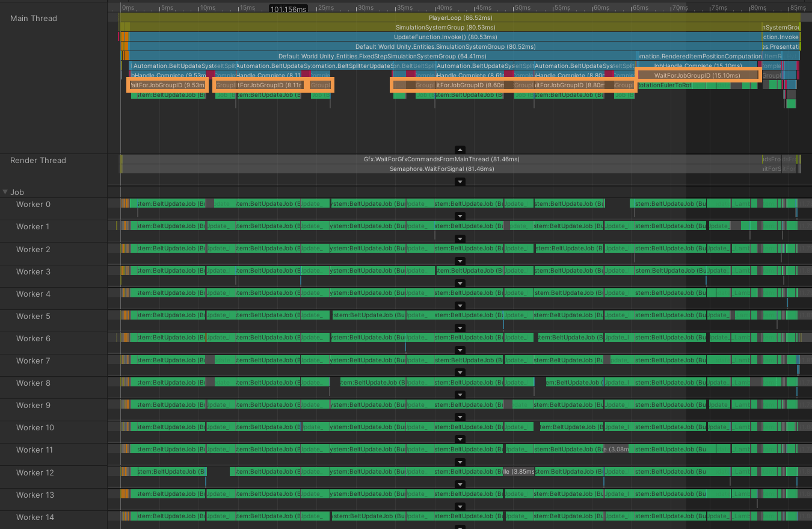Click the down arrow below Worker 0 row
The image size is (812, 529).
point(460,215)
